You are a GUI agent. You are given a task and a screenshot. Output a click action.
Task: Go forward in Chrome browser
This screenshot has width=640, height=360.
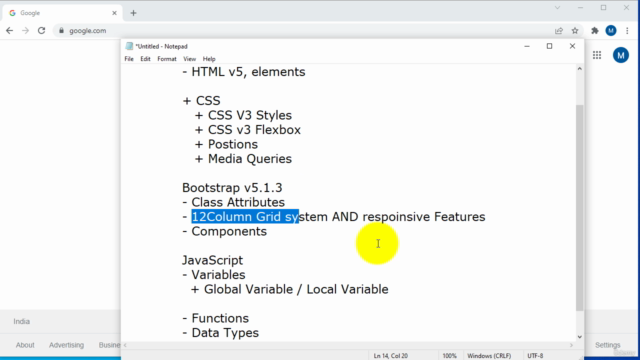[25, 31]
